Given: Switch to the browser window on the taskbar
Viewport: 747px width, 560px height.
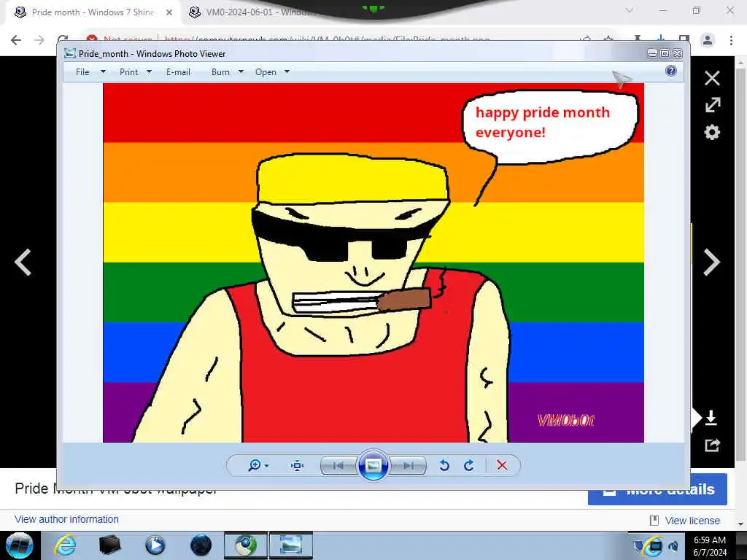Looking at the screenshot, I should (245, 545).
